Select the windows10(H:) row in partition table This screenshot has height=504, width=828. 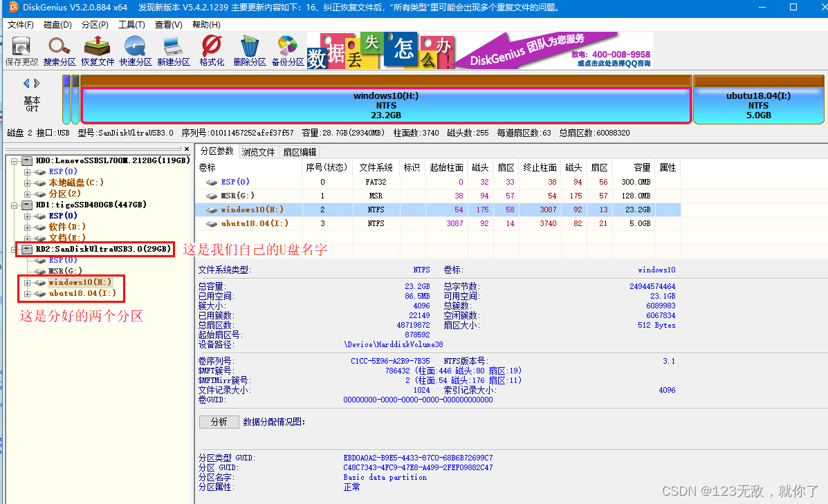(439, 209)
